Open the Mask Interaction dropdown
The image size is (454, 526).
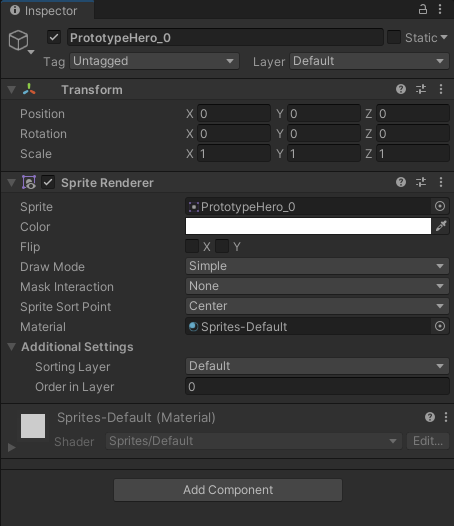pyautogui.click(x=317, y=286)
